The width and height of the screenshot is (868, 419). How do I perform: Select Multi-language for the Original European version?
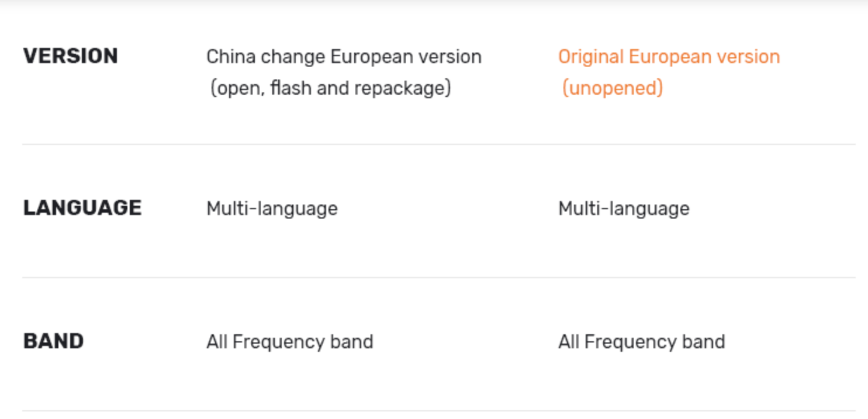pyautogui.click(x=624, y=209)
